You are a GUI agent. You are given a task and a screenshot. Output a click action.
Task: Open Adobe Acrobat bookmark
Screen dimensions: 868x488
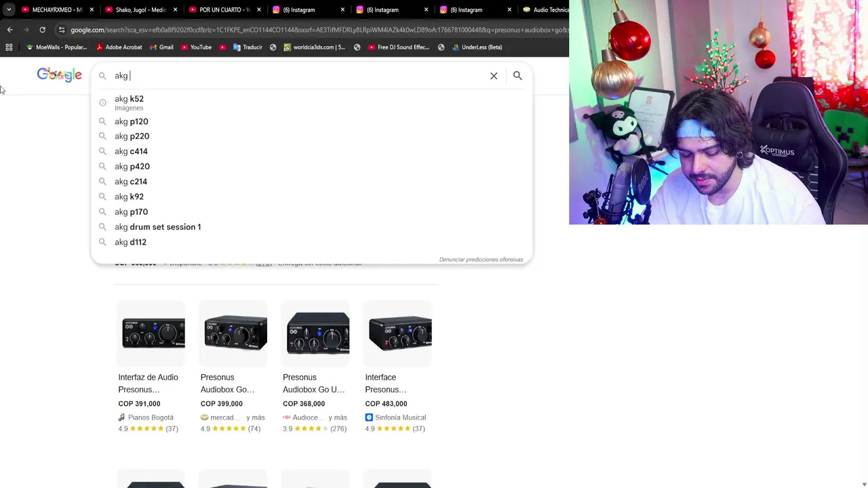click(x=119, y=47)
